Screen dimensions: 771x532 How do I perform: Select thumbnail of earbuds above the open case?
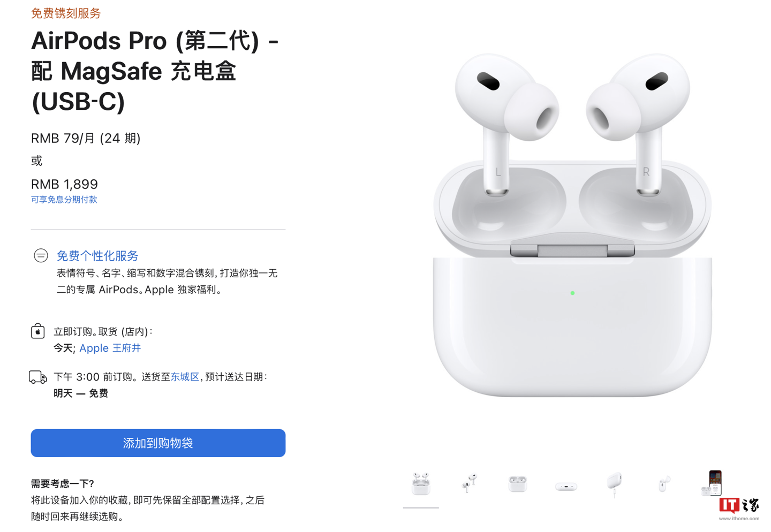(x=421, y=483)
